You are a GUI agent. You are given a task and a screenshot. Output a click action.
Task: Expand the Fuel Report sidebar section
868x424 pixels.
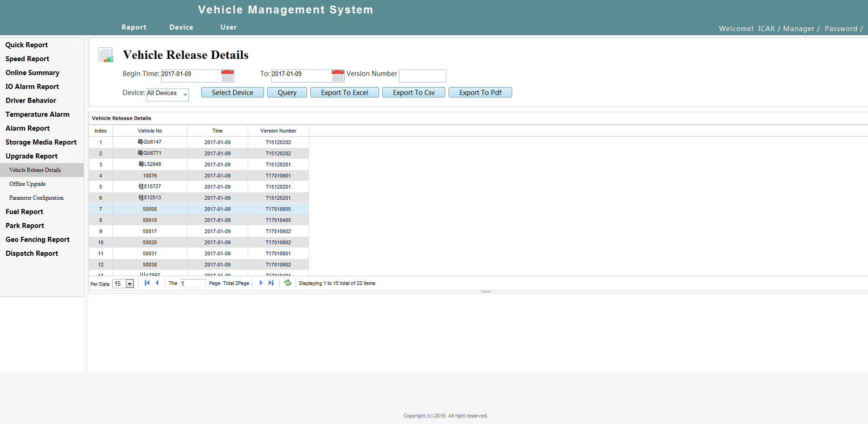tap(24, 212)
